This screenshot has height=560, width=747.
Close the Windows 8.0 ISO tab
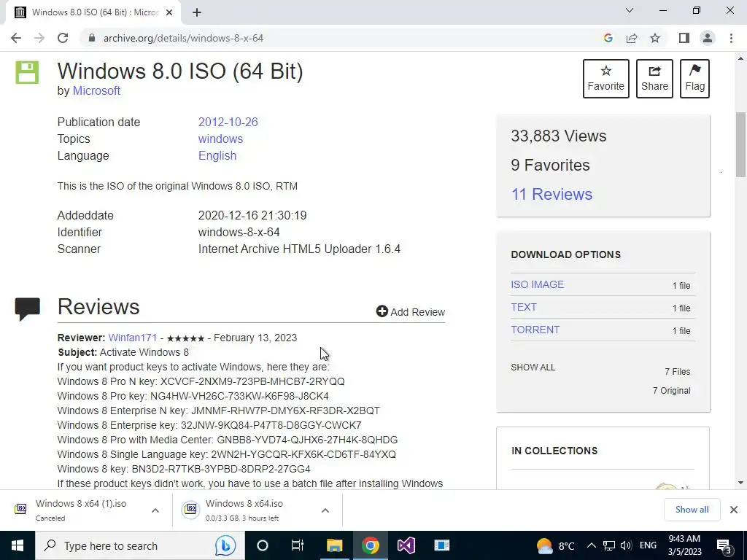(169, 12)
